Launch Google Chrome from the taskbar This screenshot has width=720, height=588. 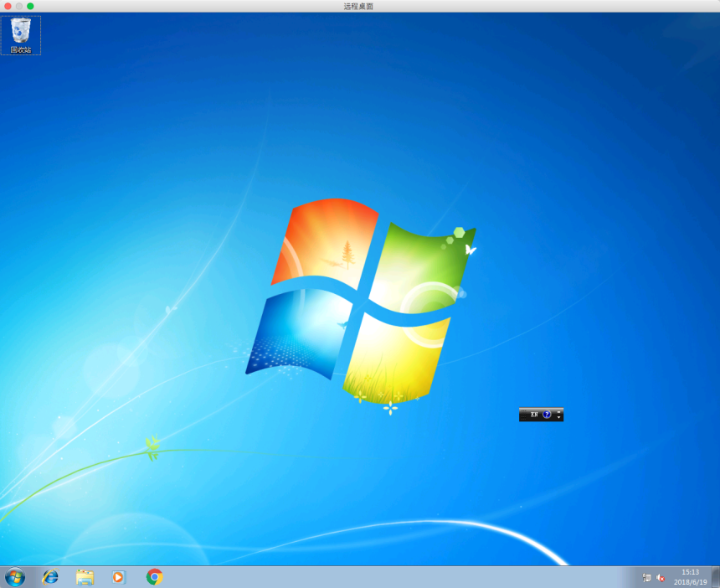point(155,577)
